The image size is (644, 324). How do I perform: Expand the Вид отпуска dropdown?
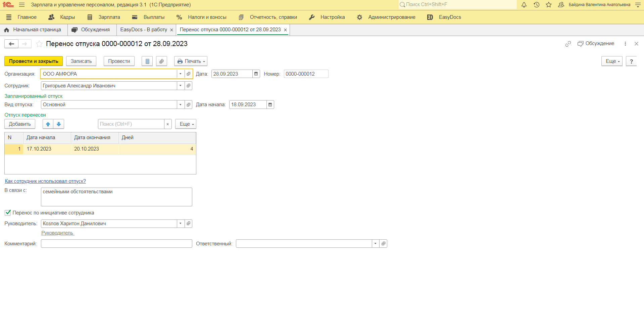[181, 105]
